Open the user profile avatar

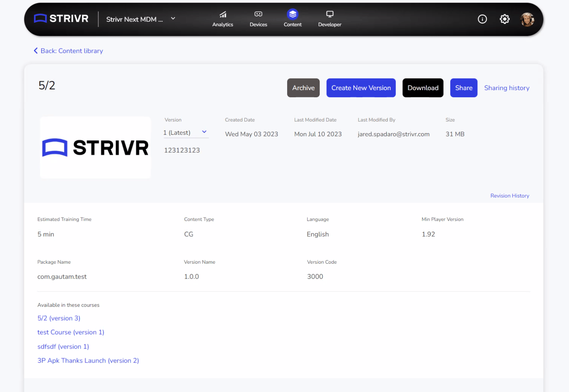point(527,19)
